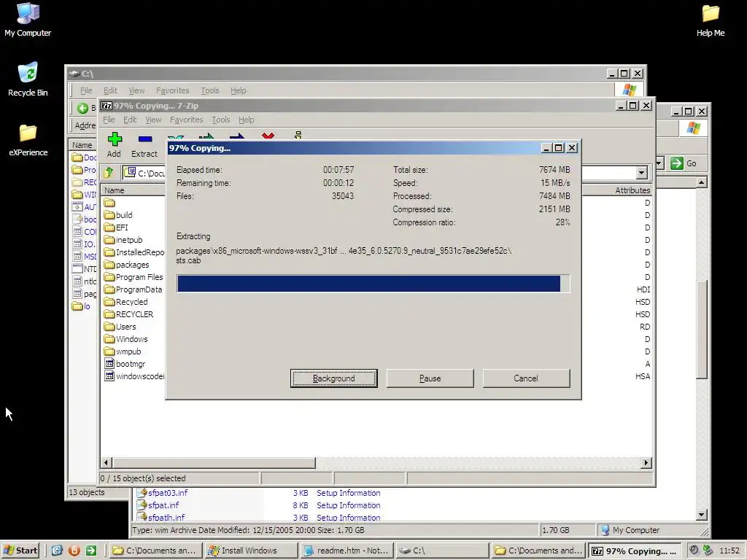Screen dimensions: 747x560
Task: Go up one folder level in 7-Zip
Action: coord(109,172)
